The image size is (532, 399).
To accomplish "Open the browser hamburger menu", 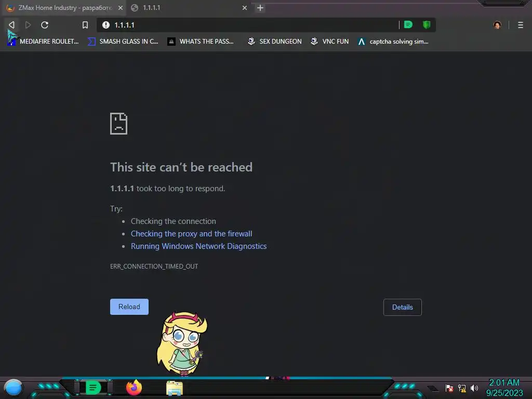I will coord(521,25).
